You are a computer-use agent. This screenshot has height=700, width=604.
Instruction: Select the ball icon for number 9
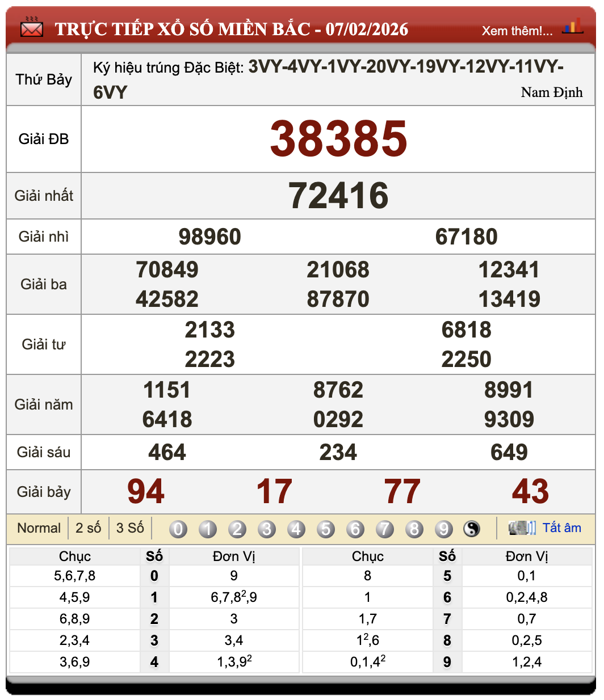coord(444,528)
